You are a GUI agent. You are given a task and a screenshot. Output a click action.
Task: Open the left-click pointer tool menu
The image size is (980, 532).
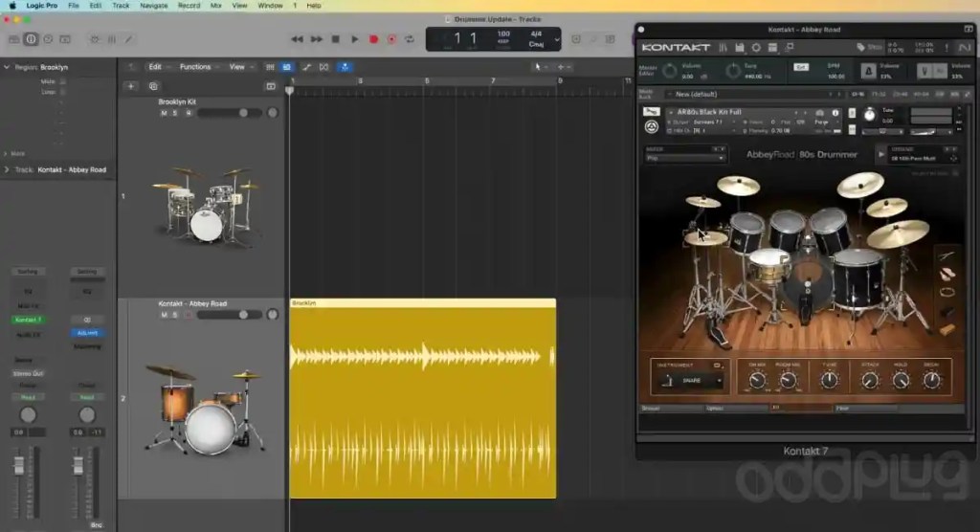pyautogui.click(x=540, y=67)
